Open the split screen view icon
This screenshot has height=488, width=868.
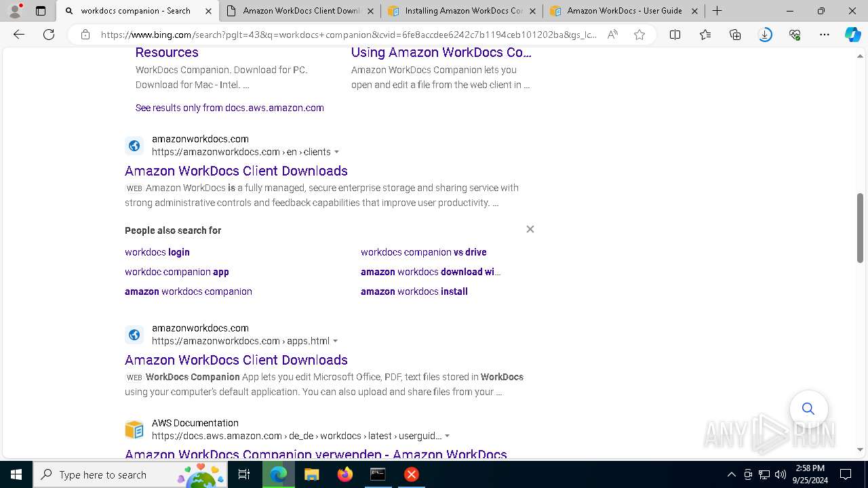pos(675,35)
